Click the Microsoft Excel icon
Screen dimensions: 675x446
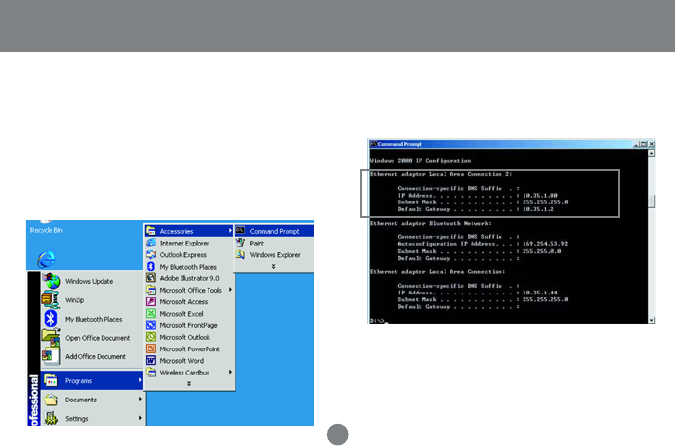click(x=151, y=313)
